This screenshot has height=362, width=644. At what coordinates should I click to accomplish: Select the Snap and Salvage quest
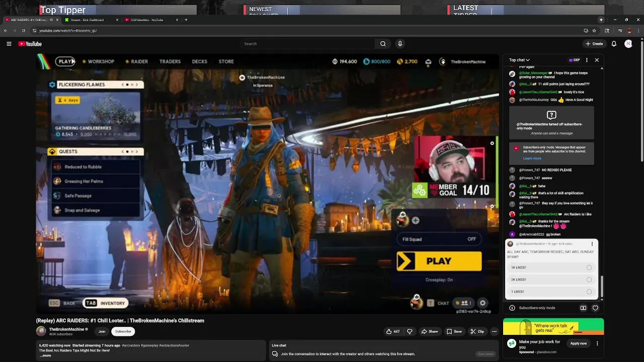[96, 210]
